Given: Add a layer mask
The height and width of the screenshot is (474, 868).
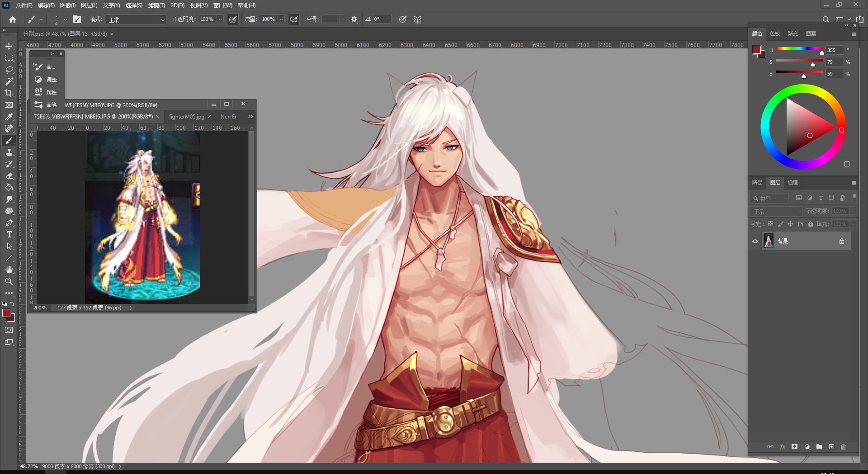Looking at the screenshot, I should [x=795, y=447].
